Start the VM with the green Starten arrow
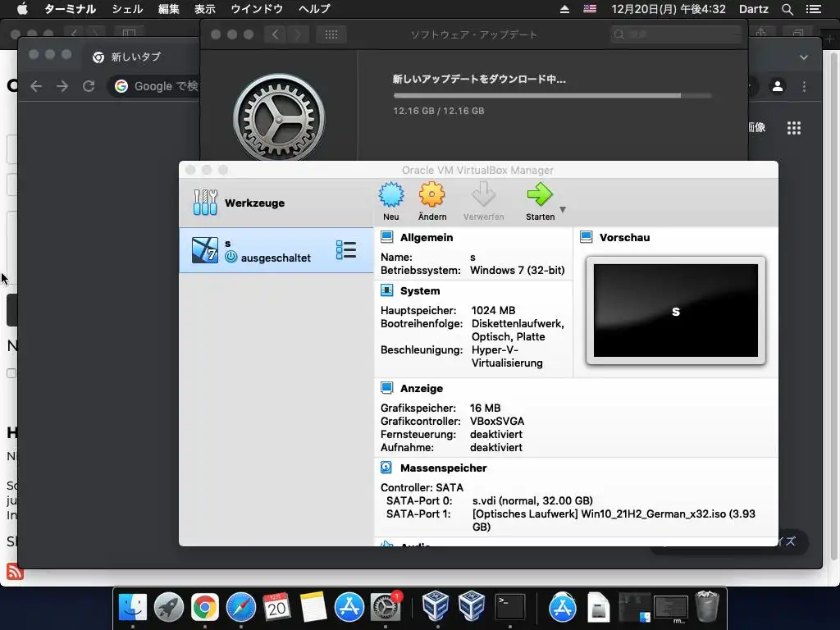The image size is (840, 630). point(540,194)
